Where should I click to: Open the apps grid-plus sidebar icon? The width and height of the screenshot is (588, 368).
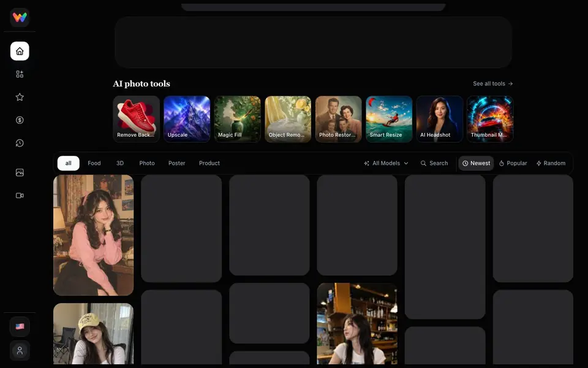click(20, 74)
